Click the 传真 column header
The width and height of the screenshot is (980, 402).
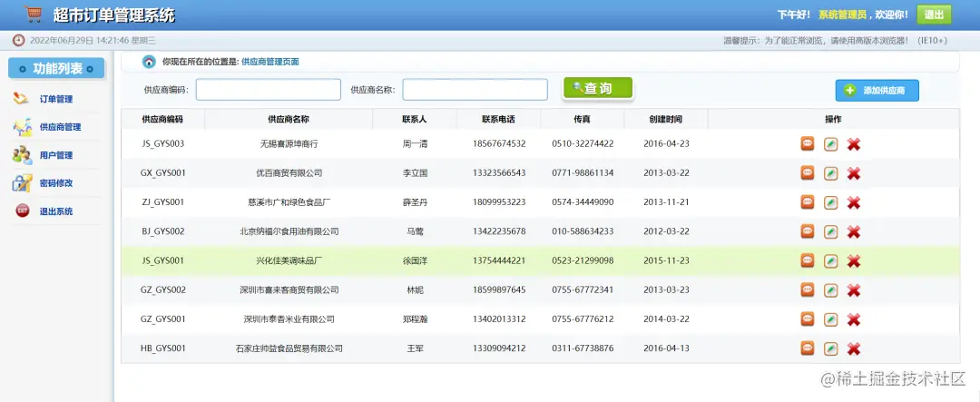click(x=583, y=119)
